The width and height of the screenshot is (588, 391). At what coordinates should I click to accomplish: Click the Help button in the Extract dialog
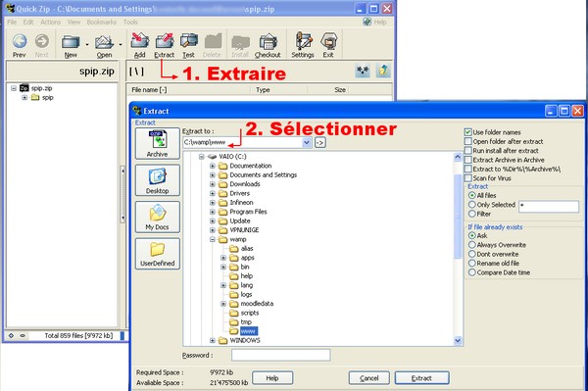point(272,378)
